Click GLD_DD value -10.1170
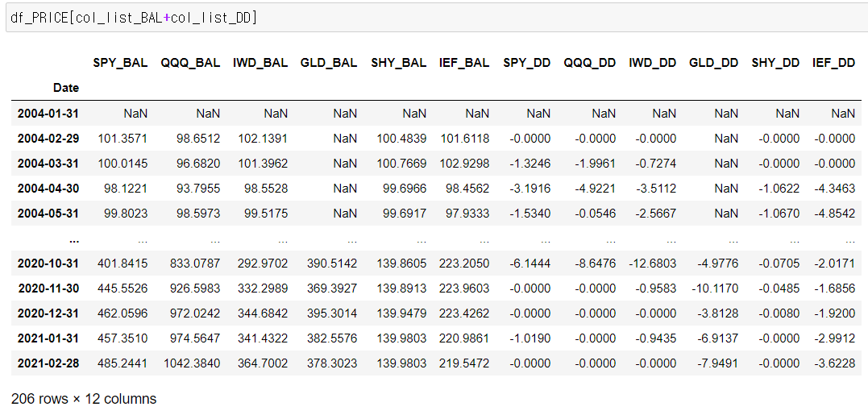Image resolution: width=868 pixels, height=415 pixels. (x=716, y=288)
